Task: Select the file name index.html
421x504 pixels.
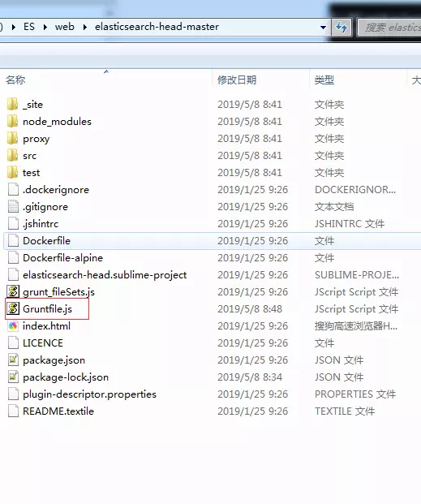Action: [46, 326]
